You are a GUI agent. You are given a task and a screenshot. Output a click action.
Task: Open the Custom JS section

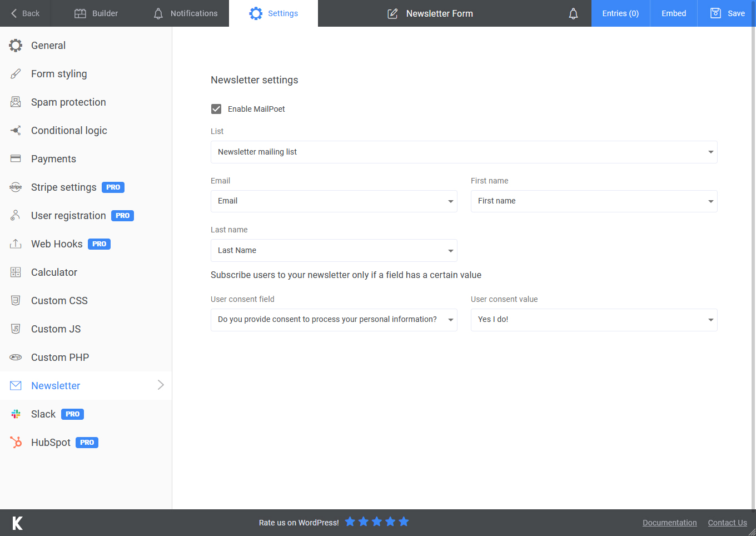tap(86, 329)
